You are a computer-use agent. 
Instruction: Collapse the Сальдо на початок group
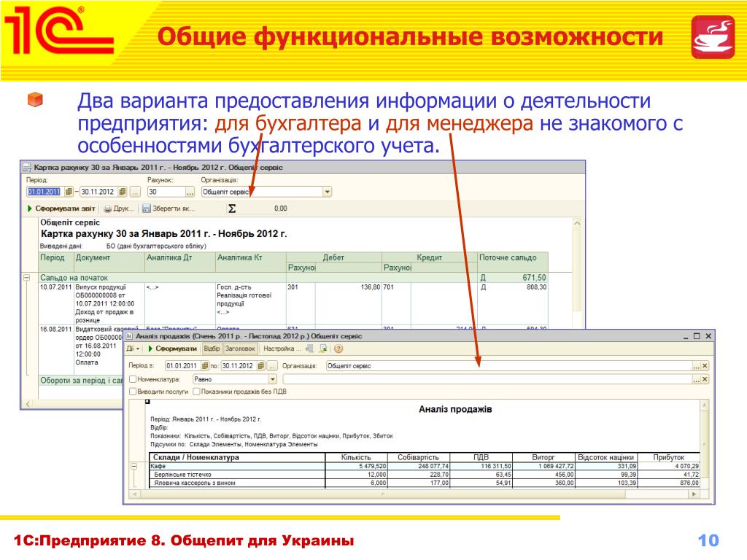27,277
